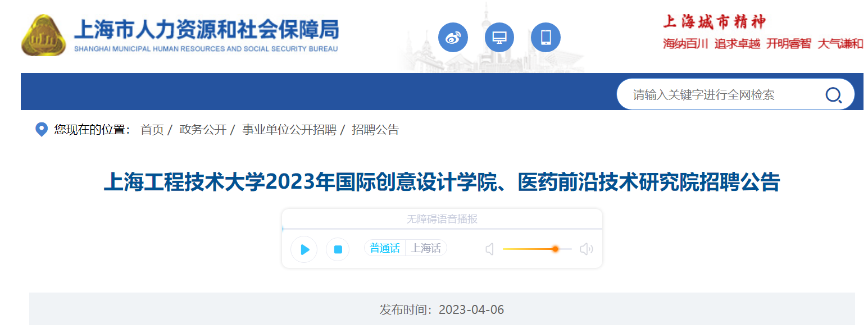This screenshot has width=868, height=333.
Task: Click the 发布时间：2023-04-06 text
Action: [442, 309]
